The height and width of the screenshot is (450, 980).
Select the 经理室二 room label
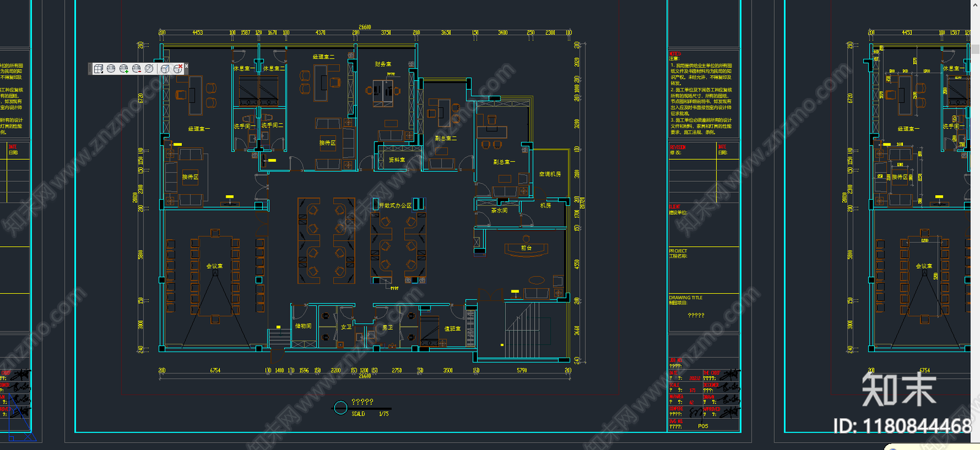[x=323, y=56]
